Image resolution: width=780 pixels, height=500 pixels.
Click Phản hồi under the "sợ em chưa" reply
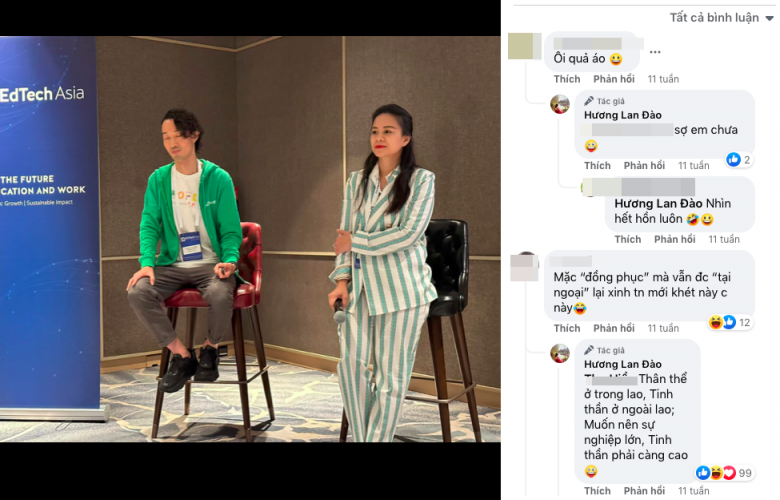point(644,166)
